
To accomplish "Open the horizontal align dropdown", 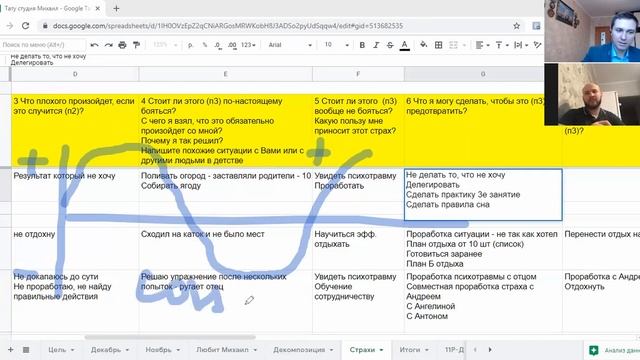I will (482, 45).
